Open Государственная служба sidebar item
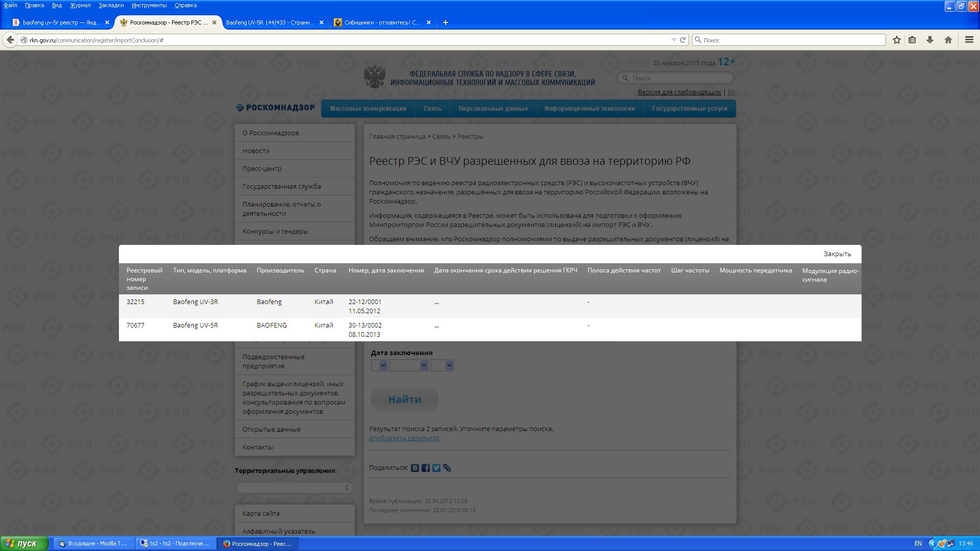Image resolution: width=980 pixels, height=551 pixels. (295, 186)
